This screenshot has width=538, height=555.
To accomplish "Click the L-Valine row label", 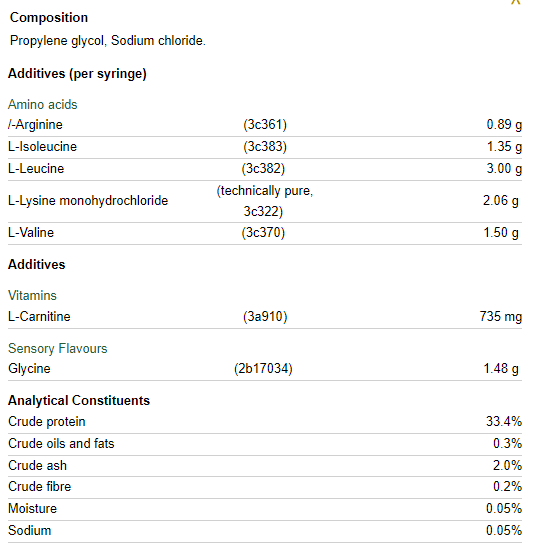I will [31, 233].
